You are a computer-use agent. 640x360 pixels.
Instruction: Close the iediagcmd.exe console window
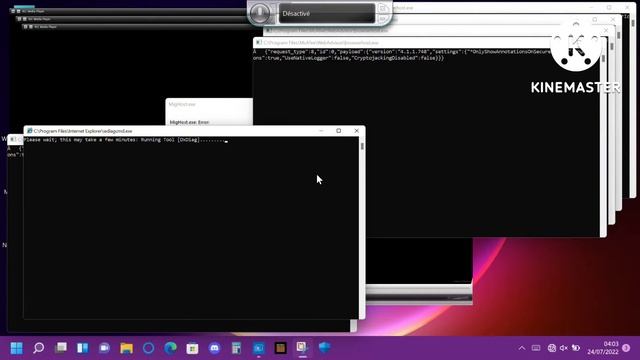[x=356, y=131]
